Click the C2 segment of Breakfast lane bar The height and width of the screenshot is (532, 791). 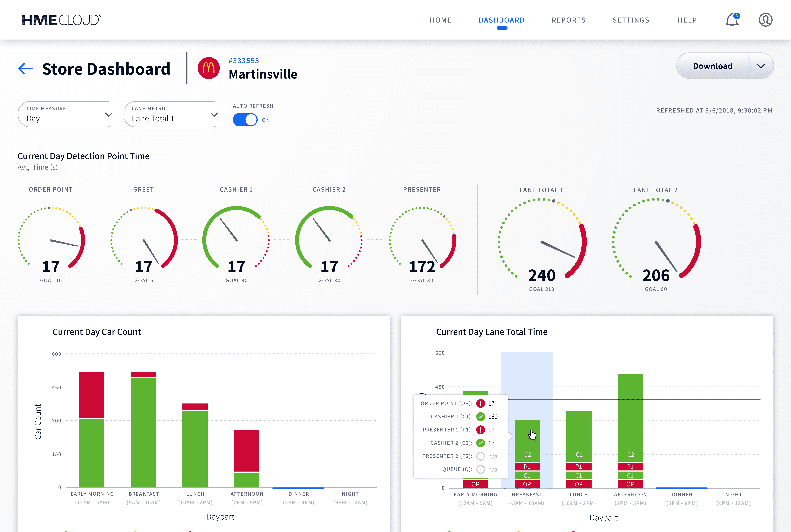[527, 441]
